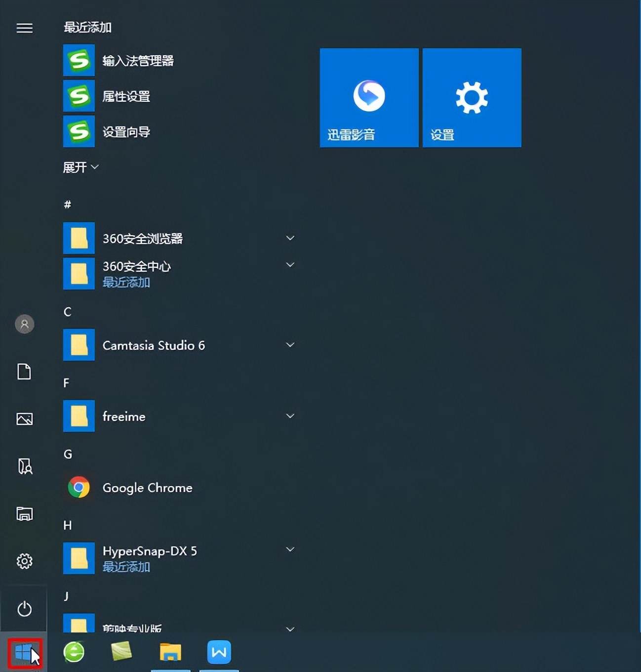Expand the Camtasia Studio 6 folder

click(290, 344)
